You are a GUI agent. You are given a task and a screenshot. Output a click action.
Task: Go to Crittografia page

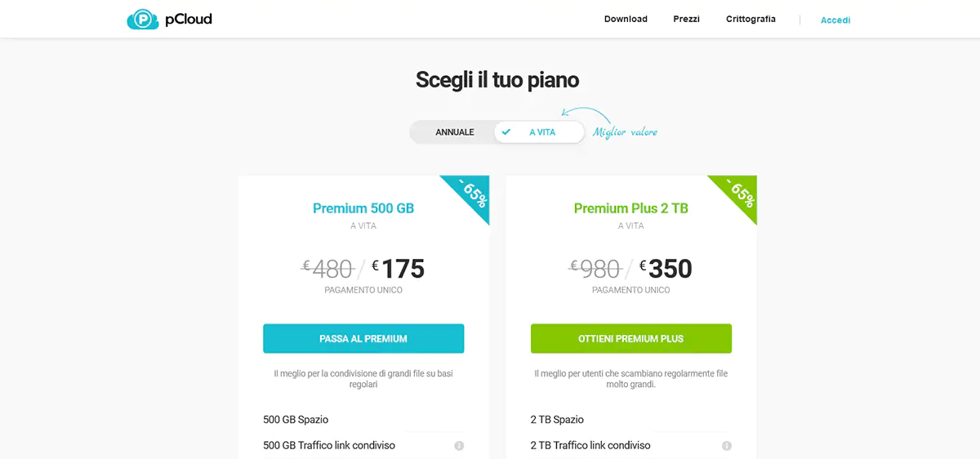coord(751,19)
